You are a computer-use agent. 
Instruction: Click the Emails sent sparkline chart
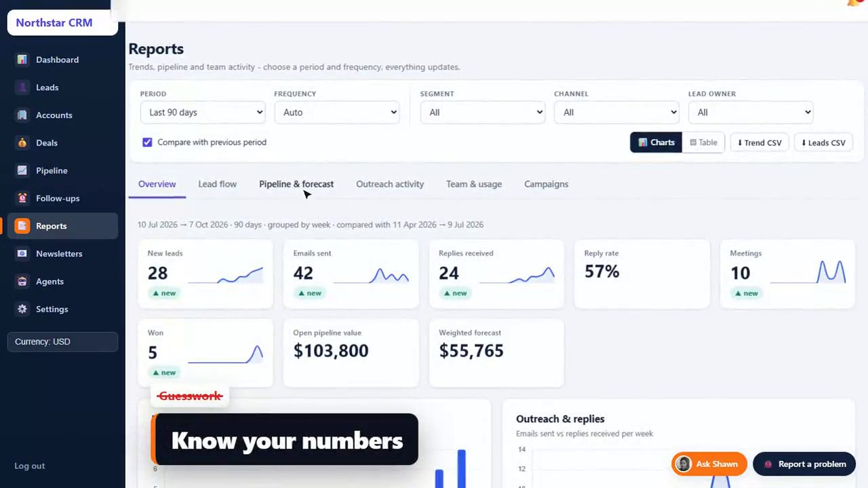[x=372, y=275]
